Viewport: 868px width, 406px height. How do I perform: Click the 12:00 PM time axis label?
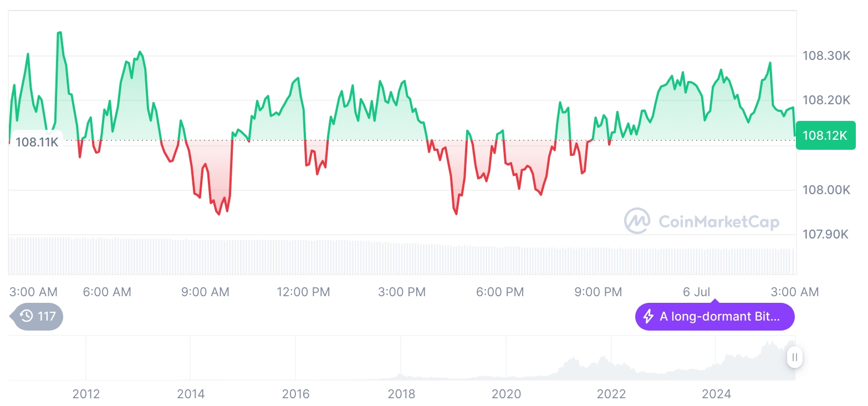pyautogui.click(x=303, y=292)
